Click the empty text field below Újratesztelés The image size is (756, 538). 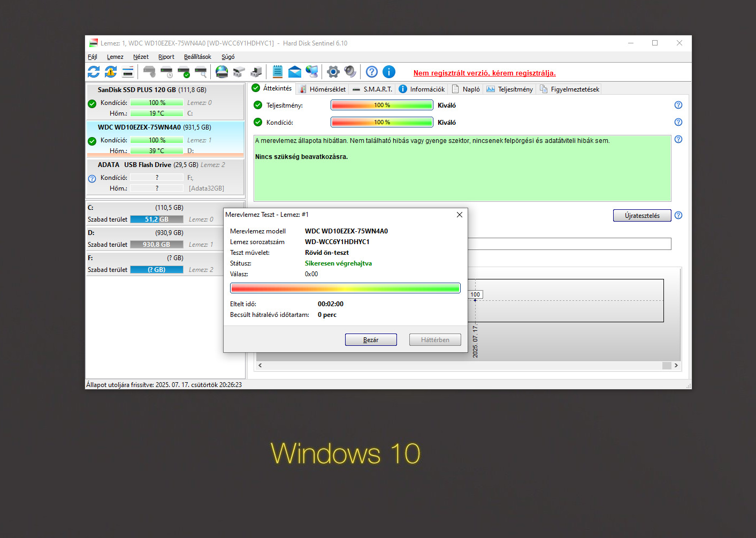[570, 244]
